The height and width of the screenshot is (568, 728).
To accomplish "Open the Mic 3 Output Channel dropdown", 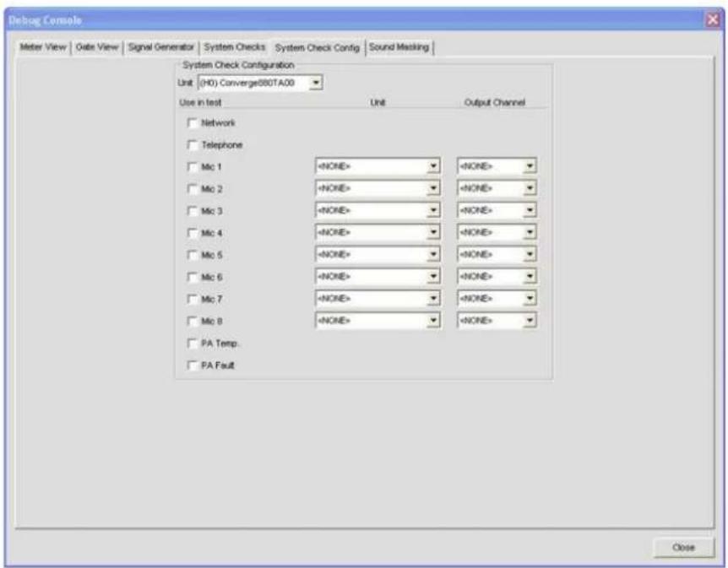I will click(497, 210).
